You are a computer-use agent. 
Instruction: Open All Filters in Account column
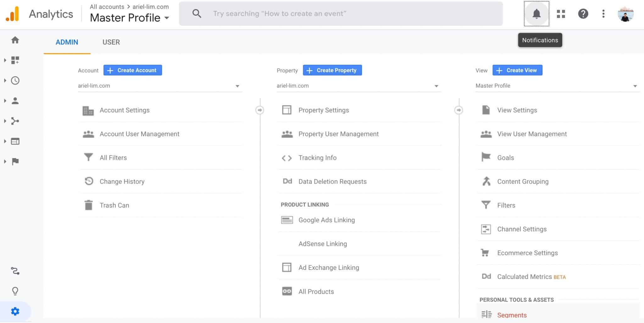160,158
